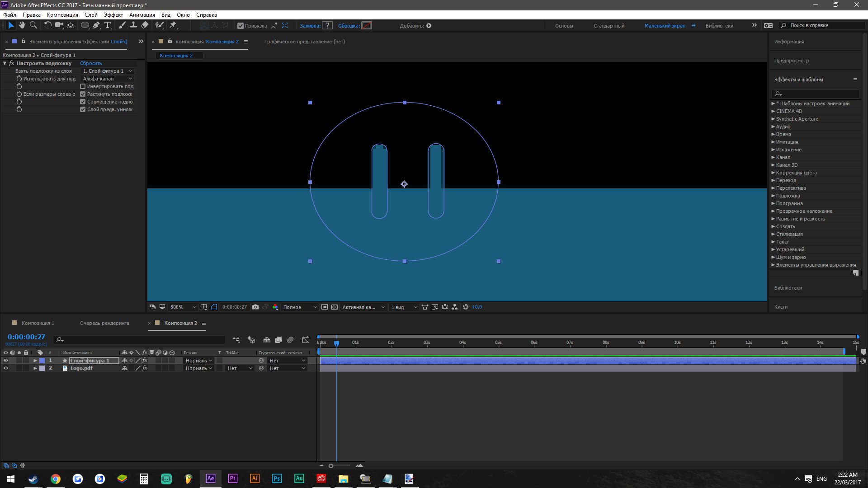Click the Заливка fill options label
The width and height of the screenshot is (868, 488).
click(x=310, y=26)
